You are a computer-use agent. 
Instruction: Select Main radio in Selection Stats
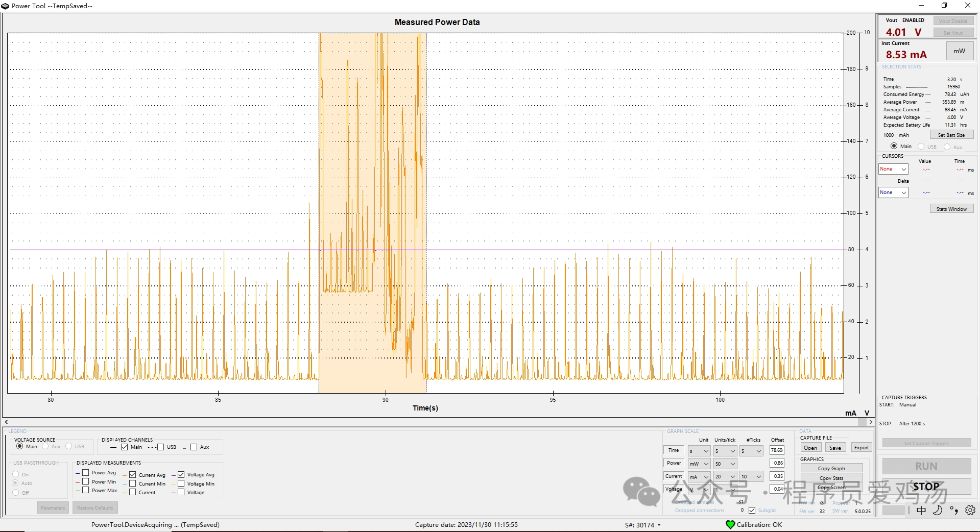coord(894,146)
